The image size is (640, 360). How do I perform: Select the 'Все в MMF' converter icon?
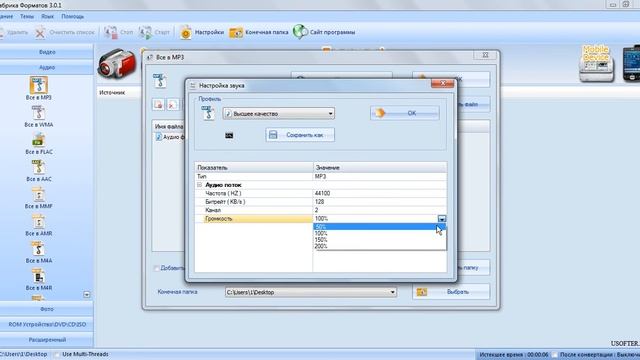tap(38, 194)
